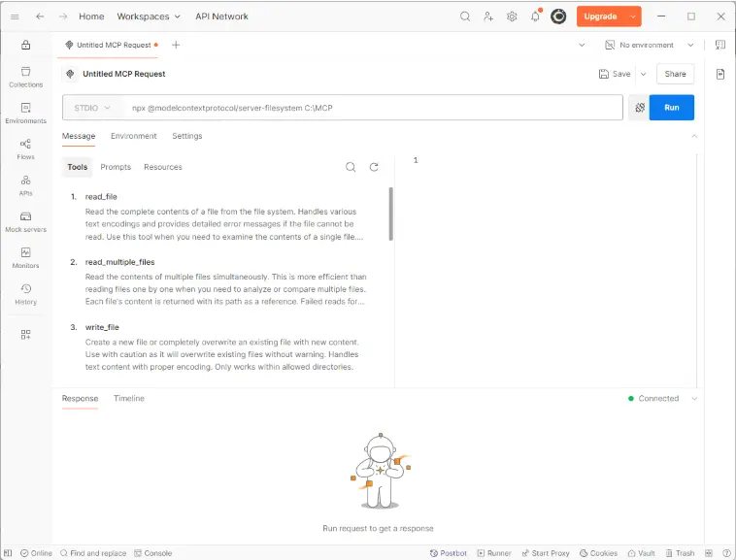The height and width of the screenshot is (560, 736).
Task: Open the No environment dropdown
Action: 650,45
